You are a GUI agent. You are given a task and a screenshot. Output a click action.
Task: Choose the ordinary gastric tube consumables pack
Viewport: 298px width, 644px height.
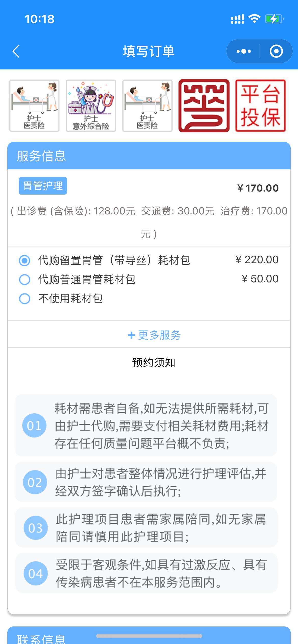(25, 280)
